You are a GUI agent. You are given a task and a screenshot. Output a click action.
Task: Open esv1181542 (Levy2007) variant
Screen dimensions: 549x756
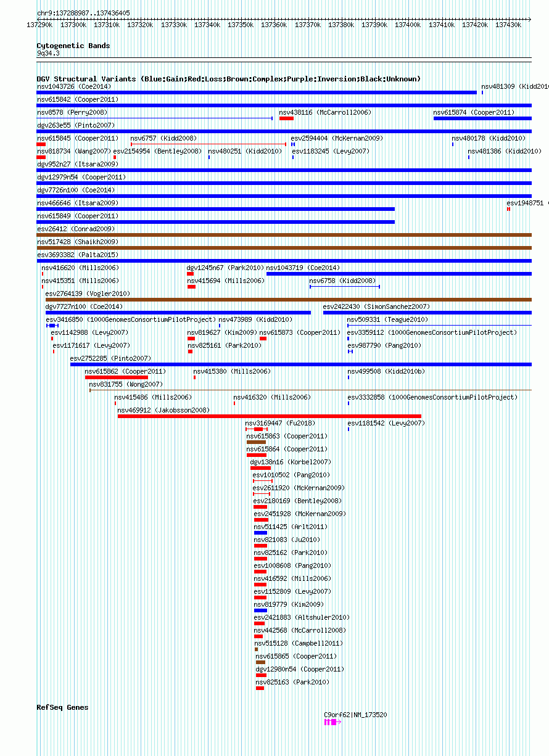click(386, 423)
